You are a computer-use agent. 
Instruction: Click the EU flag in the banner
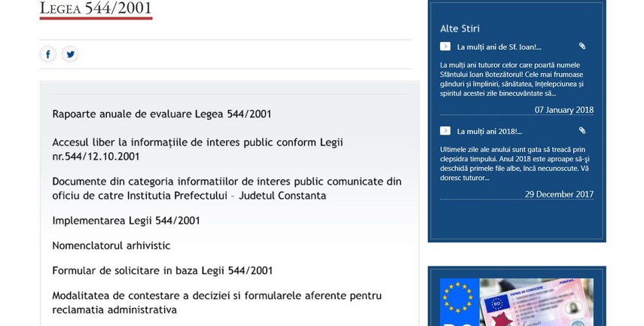tap(459, 297)
